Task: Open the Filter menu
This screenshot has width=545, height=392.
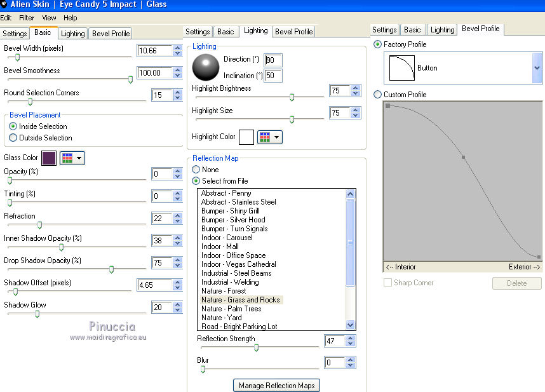Action: (27, 18)
